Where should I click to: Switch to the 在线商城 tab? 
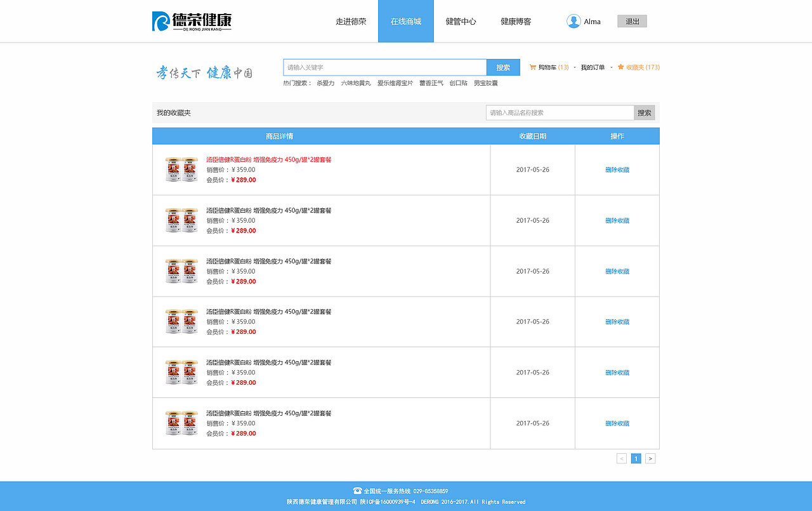pos(405,21)
